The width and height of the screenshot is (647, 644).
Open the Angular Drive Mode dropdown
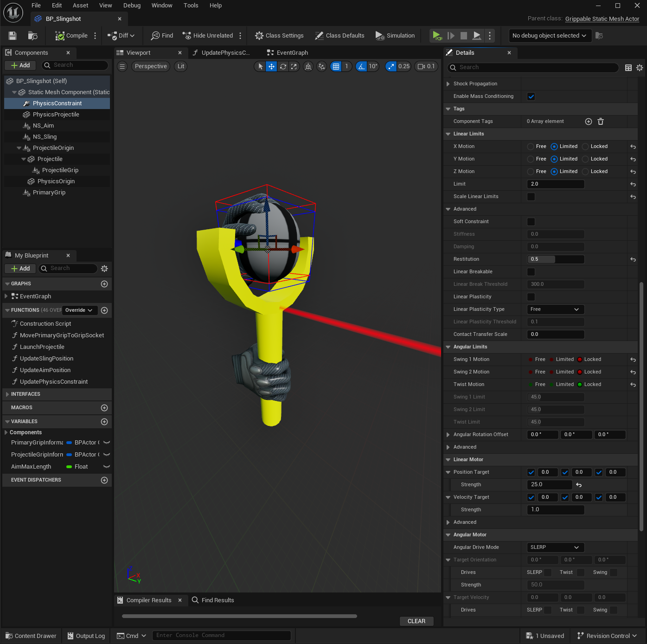click(555, 547)
